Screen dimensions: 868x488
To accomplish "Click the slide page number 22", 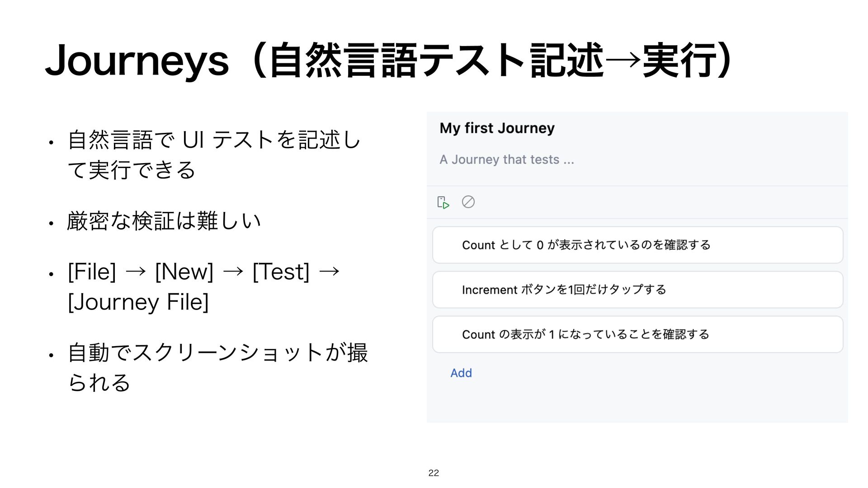I will (434, 473).
